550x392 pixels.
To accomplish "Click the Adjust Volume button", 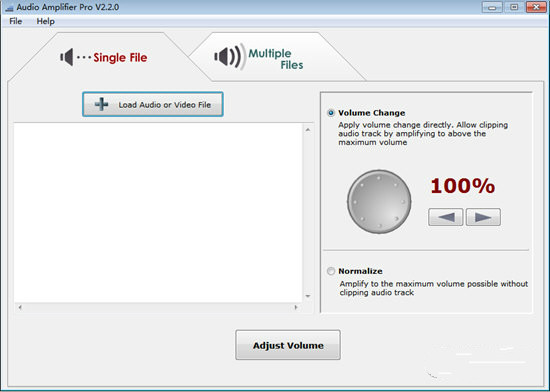I will coord(288,345).
